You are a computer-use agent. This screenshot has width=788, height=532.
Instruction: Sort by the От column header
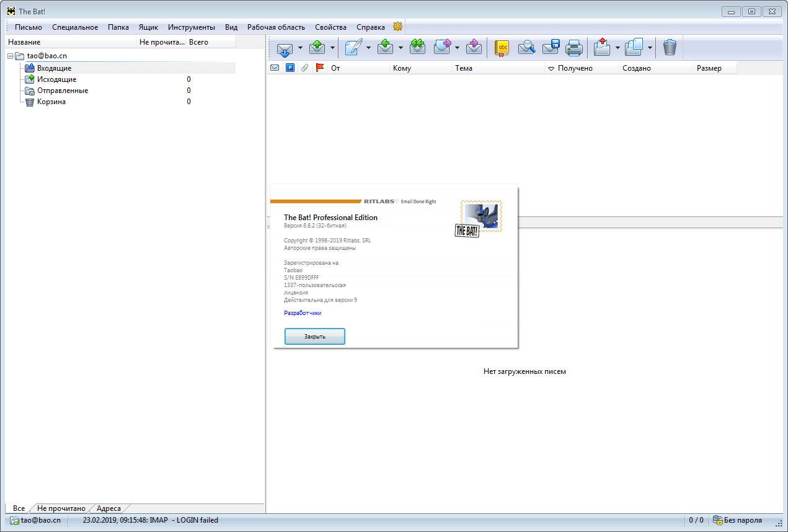[x=358, y=68]
